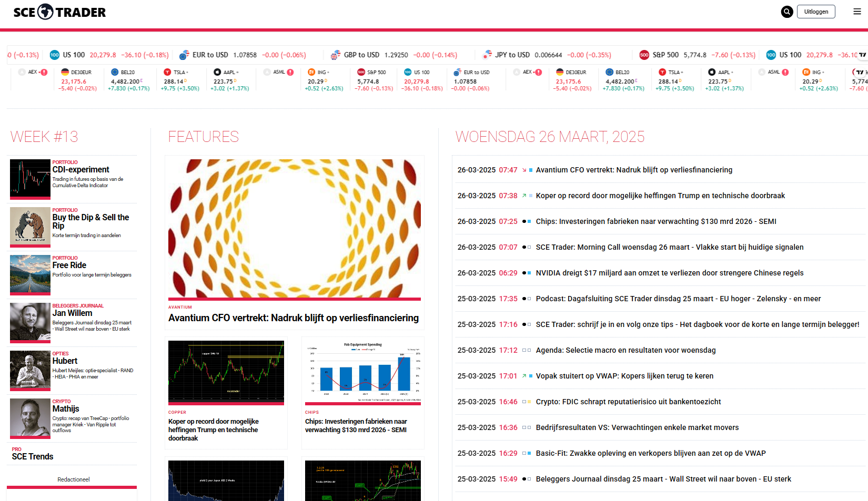The height and width of the screenshot is (501, 868).
Task: Click S&P 500 icon in large ticker tape
Action: point(644,55)
